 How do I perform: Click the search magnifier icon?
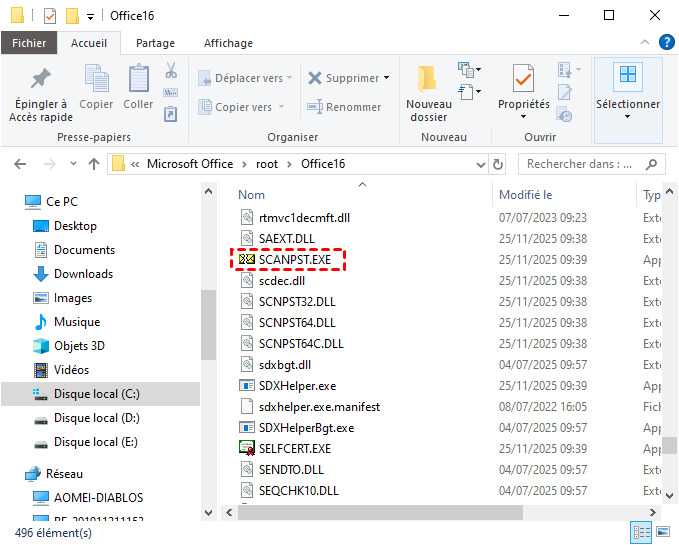(651, 164)
